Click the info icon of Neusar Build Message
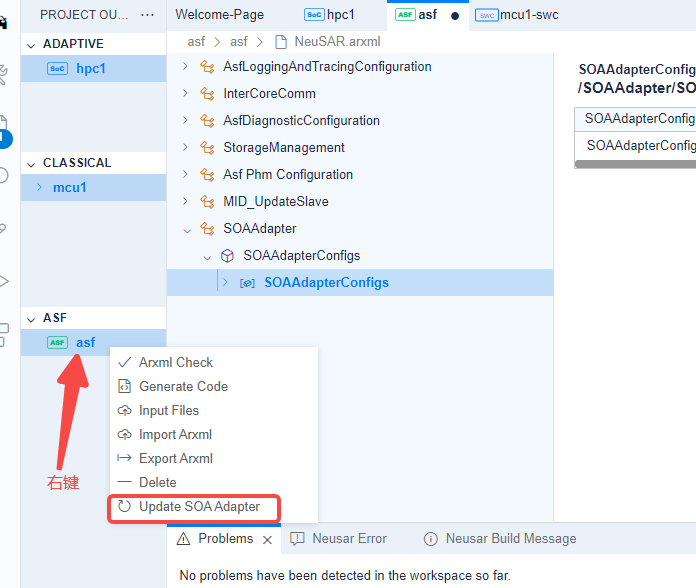 (x=431, y=539)
